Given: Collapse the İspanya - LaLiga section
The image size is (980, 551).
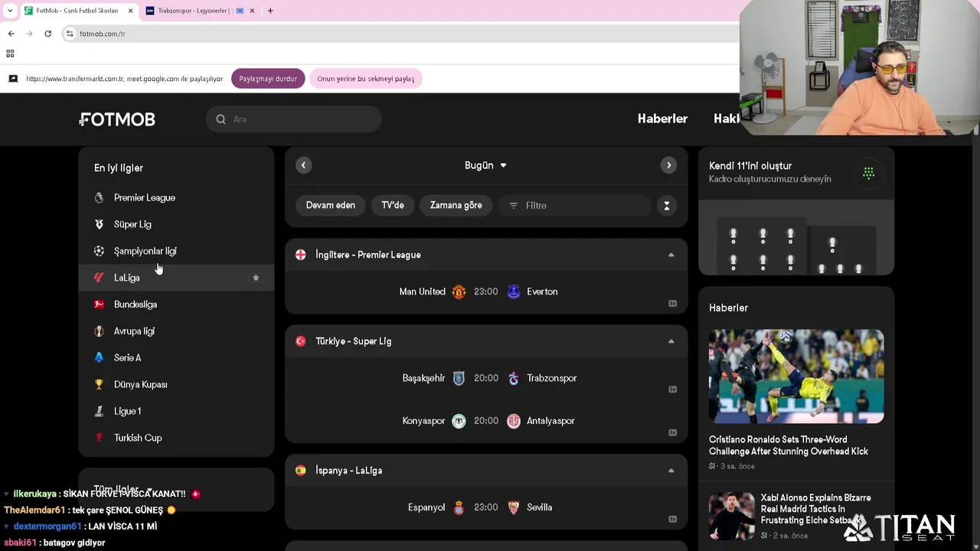Looking at the screenshot, I should click(671, 471).
